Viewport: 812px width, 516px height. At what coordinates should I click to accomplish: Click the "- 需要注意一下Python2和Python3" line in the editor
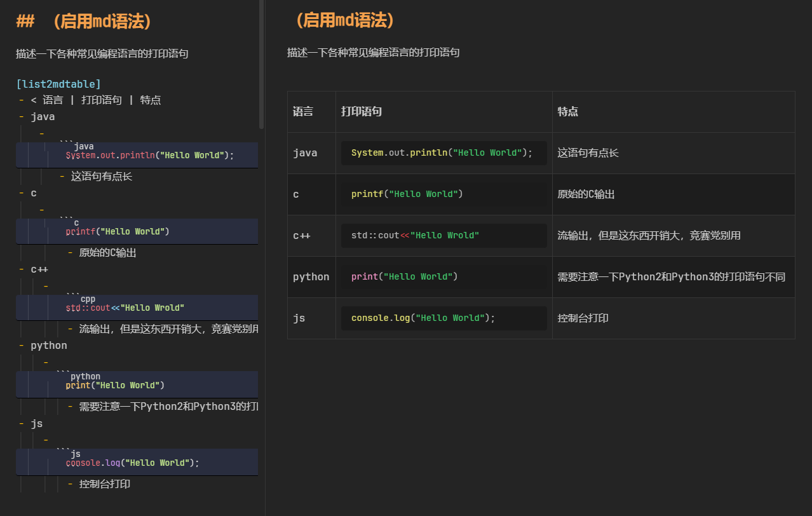pyautogui.click(x=162, y=406)
